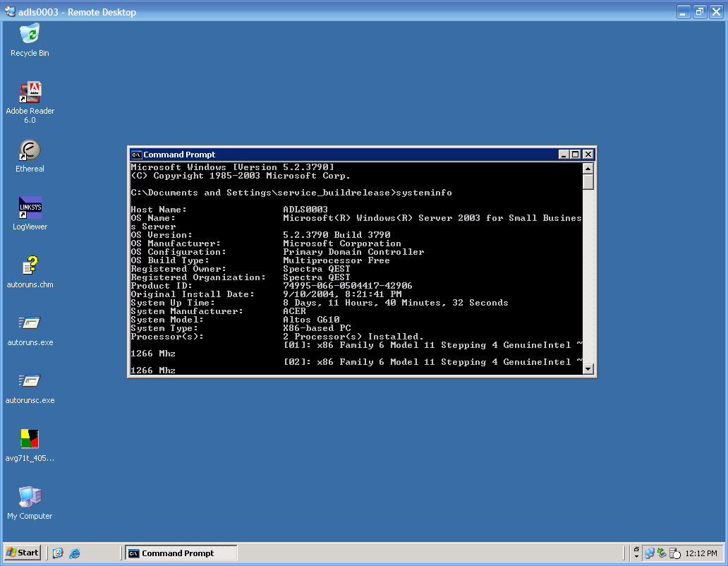The width and height of the screenshot is (728, 566).
Task: Click the taskbar clock showing 12:12 PM
Action: point(701,554)
